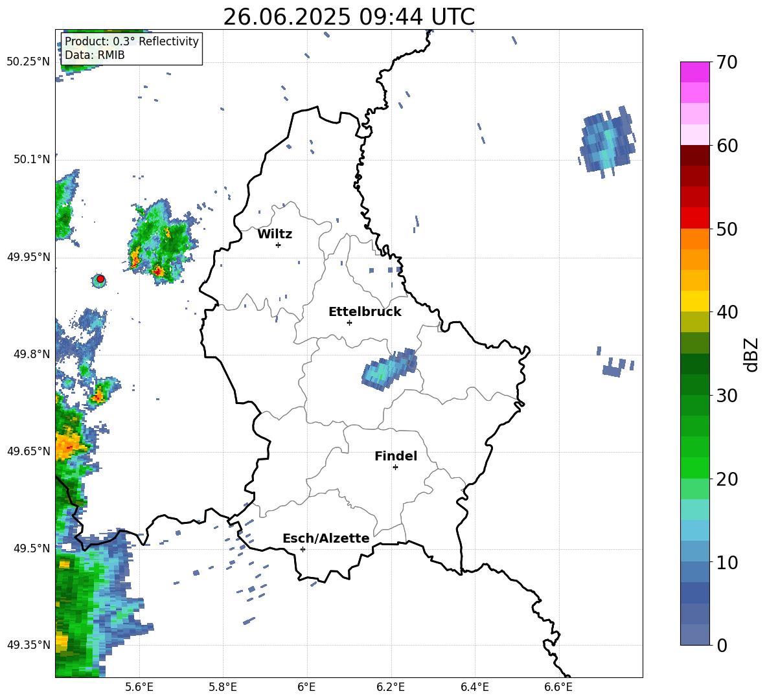Click the 49.95°N latitude label
The height and width of the screenshot is (700, 767).
[x=28, y=257]
